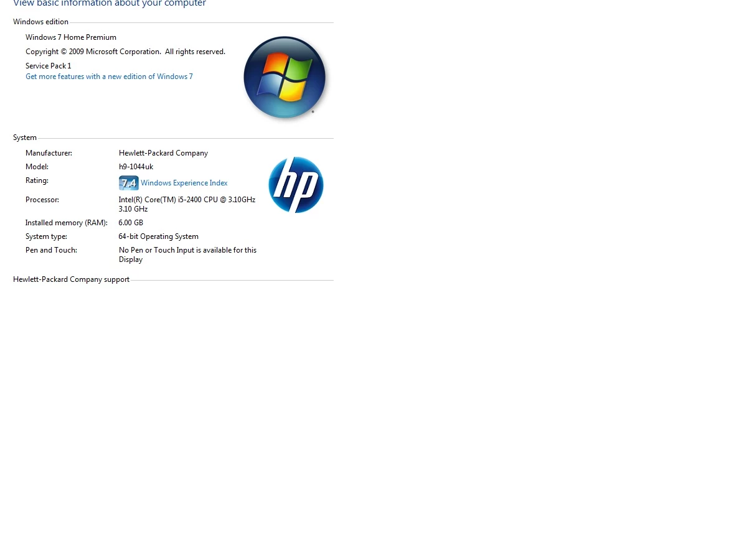Open 'Get more features with a new edition' link
Image resolution: width=752 pixels, height=560 pixels.
pos(109,77)
